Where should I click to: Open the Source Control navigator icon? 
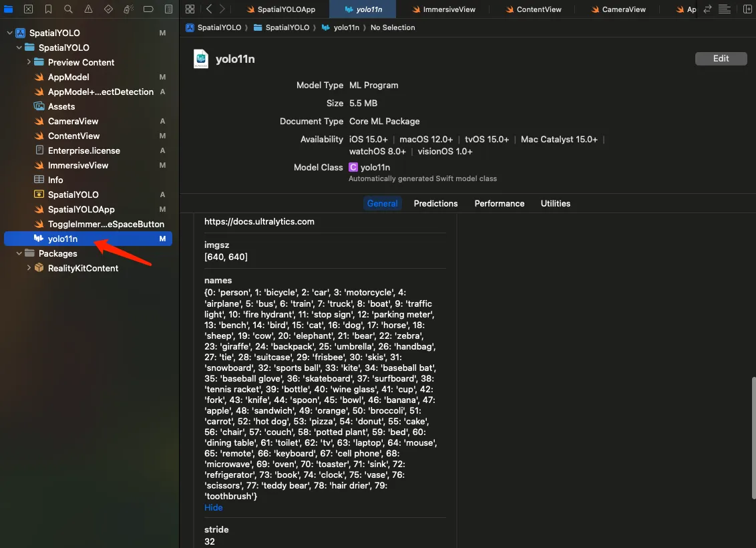point(29,9)
